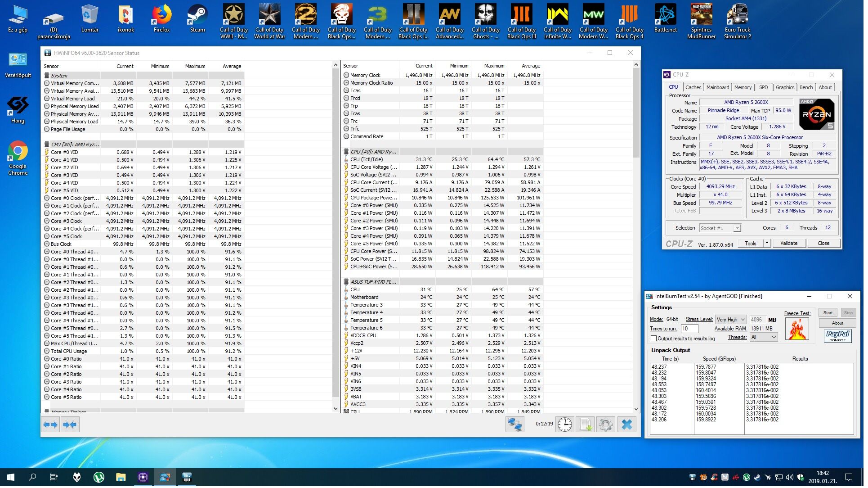The image size is (868, 488).
Task: Open Lomtár recycle bin icon
Action: coord(90,19)
